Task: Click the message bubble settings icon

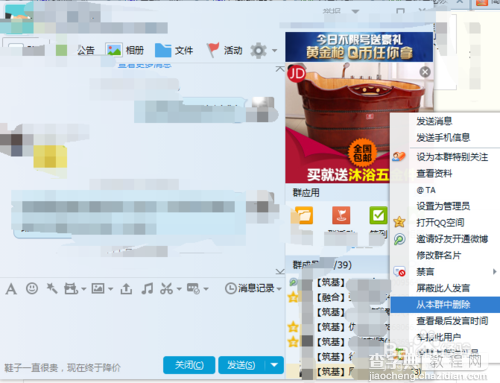Action: (193, 288)
